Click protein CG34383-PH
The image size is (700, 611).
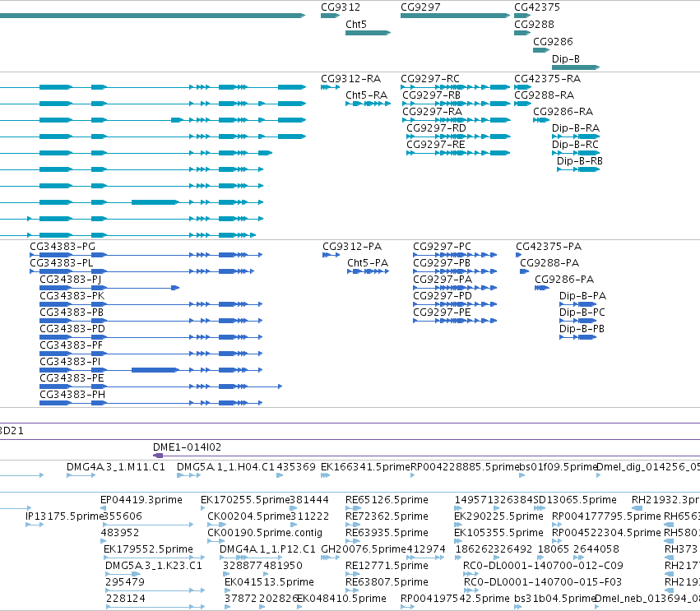click(72, 395)
